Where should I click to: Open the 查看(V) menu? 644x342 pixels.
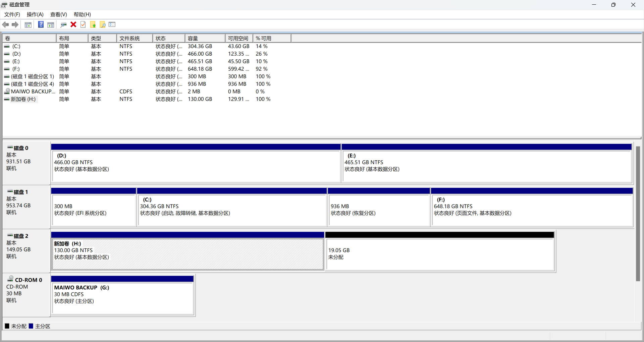coord(59,14)
